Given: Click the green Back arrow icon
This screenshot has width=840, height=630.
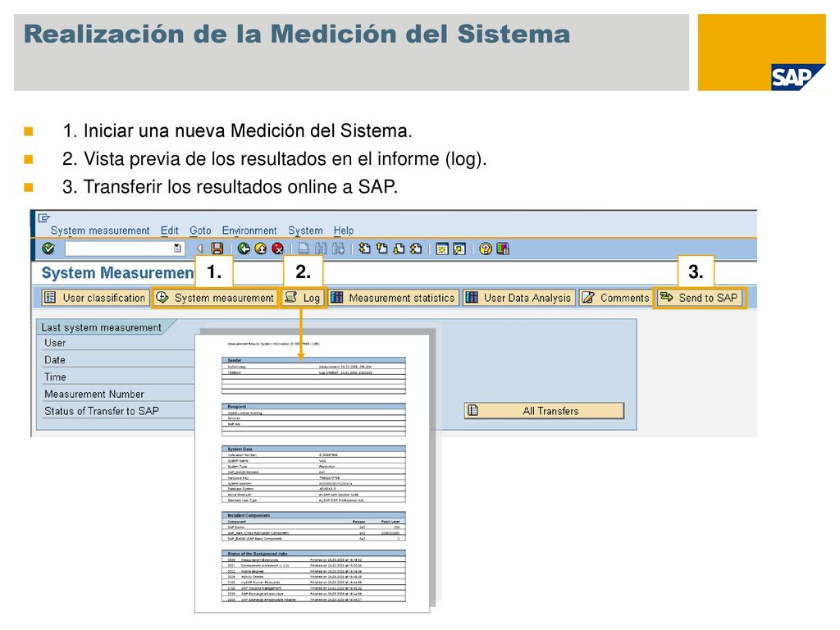Looking at the screenshot, I should click(x=244, y=249).
